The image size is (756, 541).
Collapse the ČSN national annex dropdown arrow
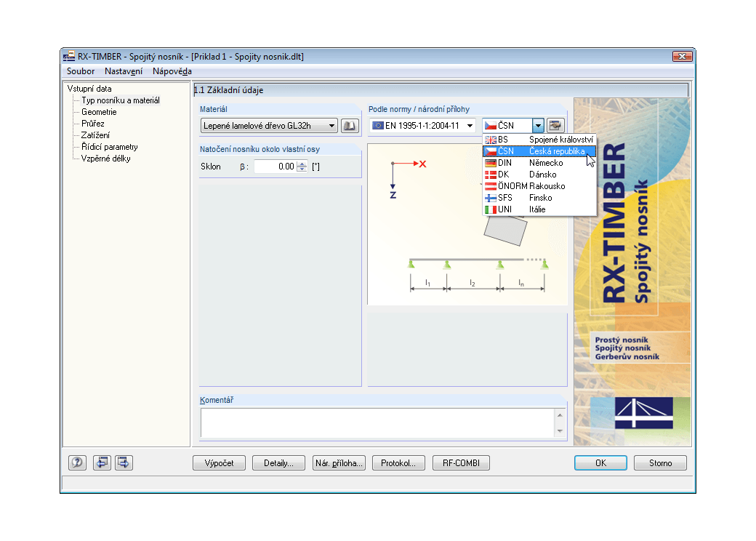point(538,126)
